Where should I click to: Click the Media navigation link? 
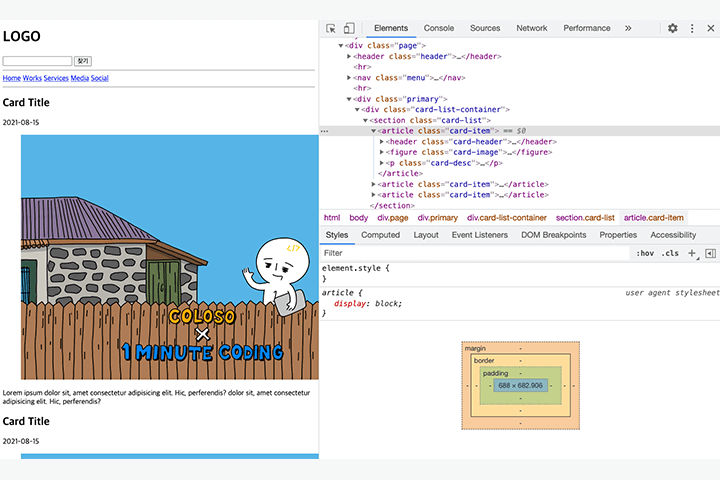79,78
